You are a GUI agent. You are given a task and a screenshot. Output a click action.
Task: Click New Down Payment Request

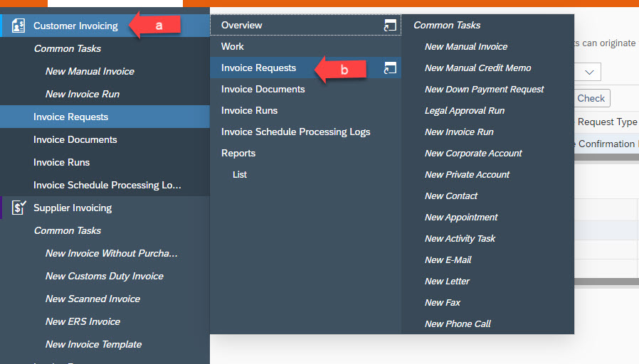pyautogui.click(x=485, y=90)
